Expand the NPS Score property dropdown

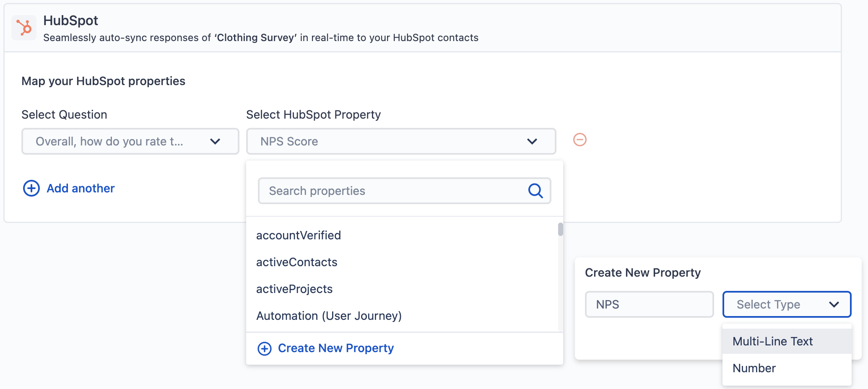pos(401,141)
